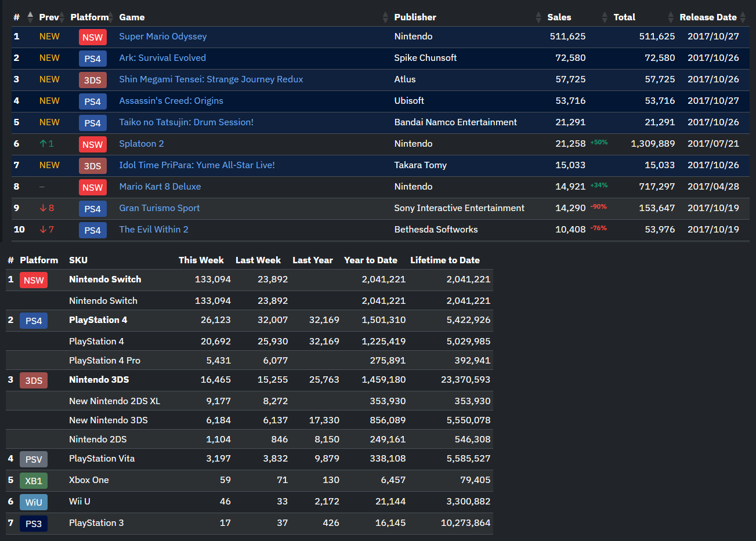Select -76% change for The Evil Within 2
Screen dimensions: 756x541
(599, 228)
